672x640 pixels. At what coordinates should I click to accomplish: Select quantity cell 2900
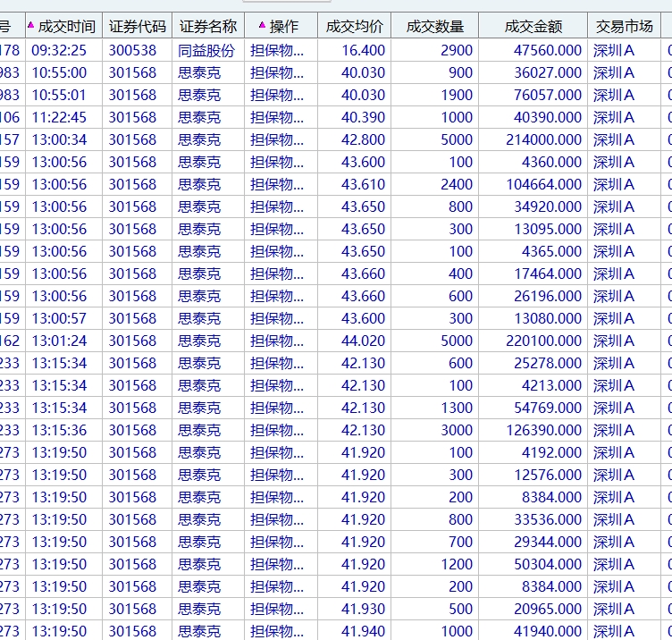pos(457,51)
